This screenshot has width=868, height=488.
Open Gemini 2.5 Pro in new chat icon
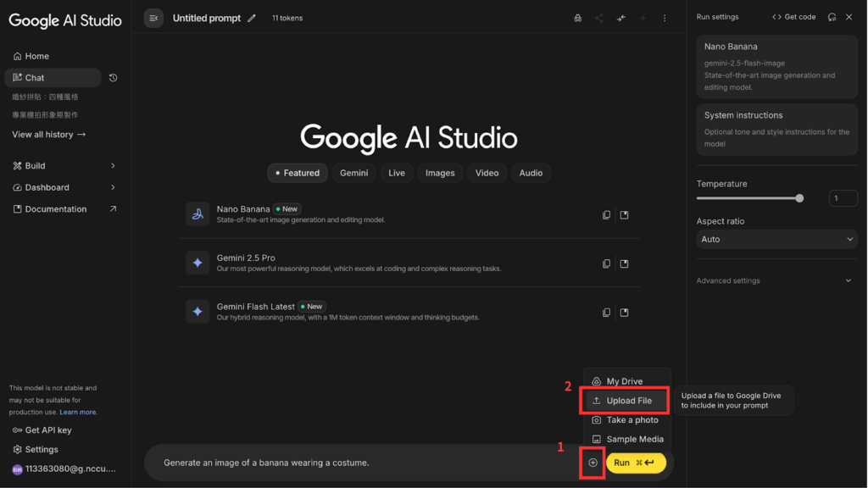pyautogui.click(x=625, y=264)
